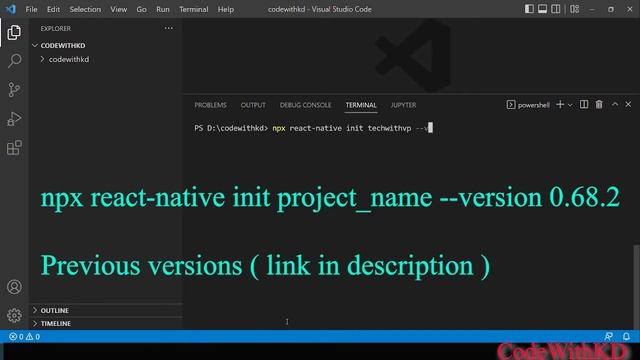Open the Run menu
Image resolution: width=640 pixels, height=360 pixels.
(x=162, y=9)
